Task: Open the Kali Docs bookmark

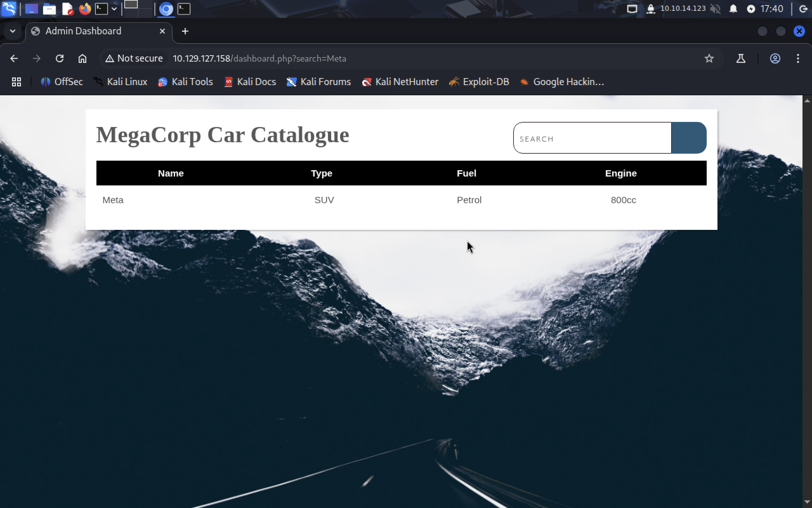Action: [250, 82]
